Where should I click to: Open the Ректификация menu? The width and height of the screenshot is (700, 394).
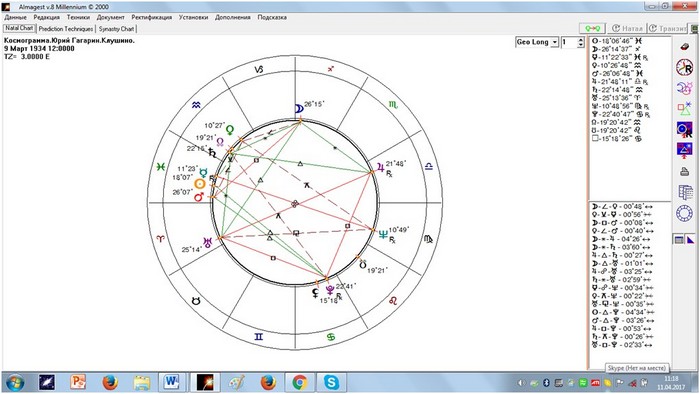(x=151, y=17)
